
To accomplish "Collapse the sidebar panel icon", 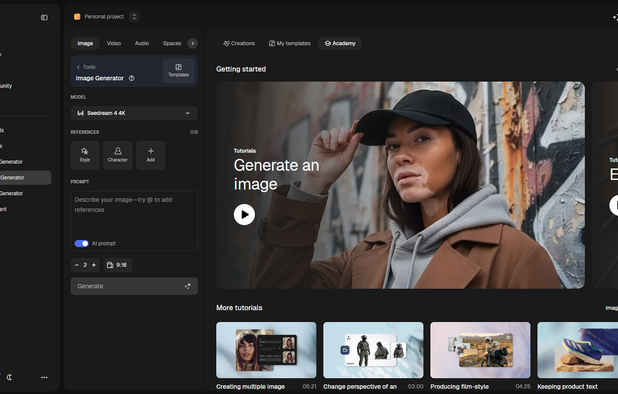I will 44,17.
